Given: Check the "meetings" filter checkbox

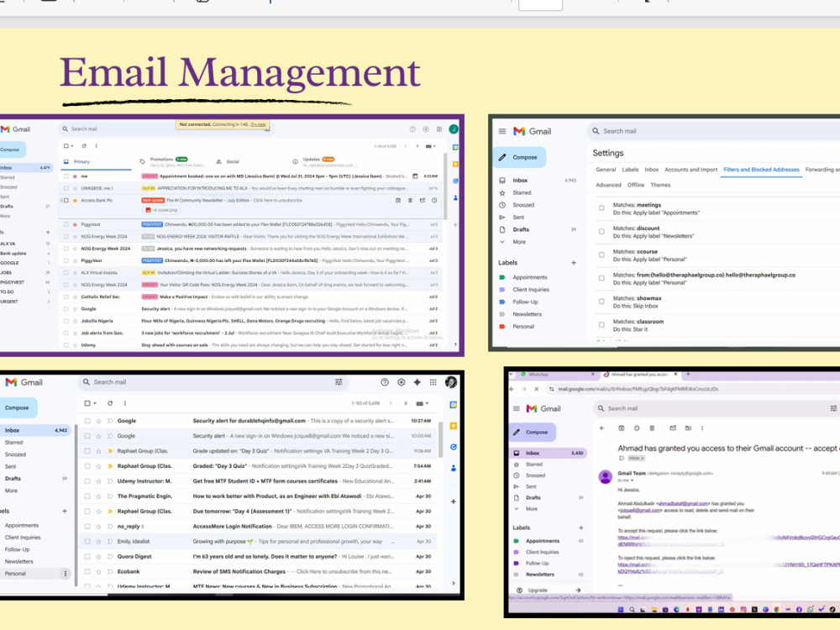Looking at the screenshot, I should click(x=601, y=207).
